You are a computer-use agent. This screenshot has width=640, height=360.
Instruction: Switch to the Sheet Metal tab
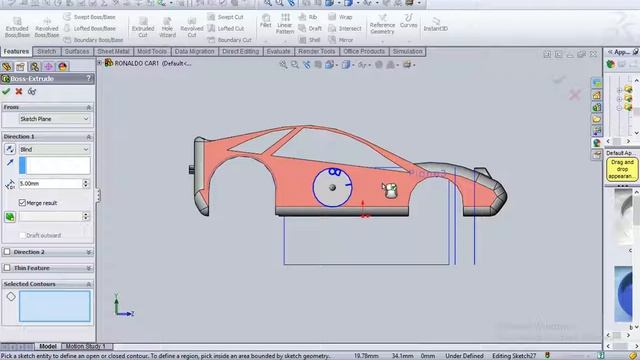(113, 51)
